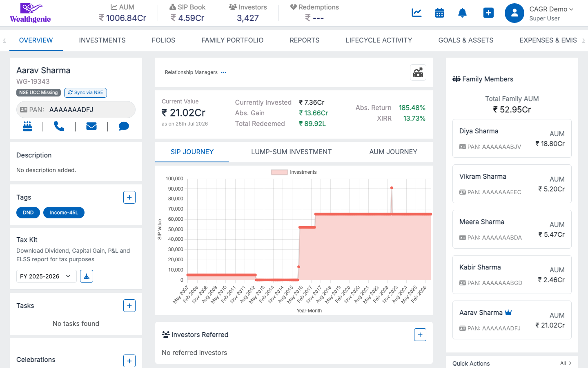Viewport: 588px width, 368px height.
Task: Open Aarav Sharma family member card
Action: 512,320
